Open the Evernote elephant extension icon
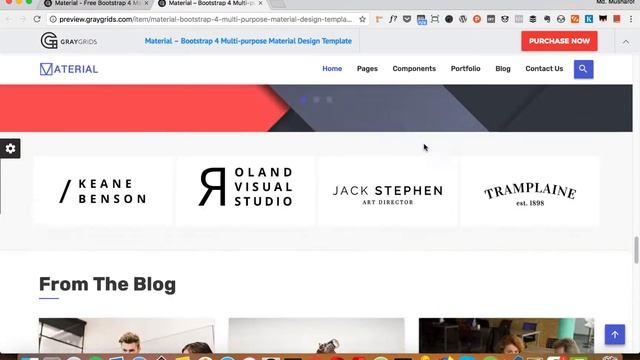The width and height of the screenshot is (640, 360). (547, 19)
